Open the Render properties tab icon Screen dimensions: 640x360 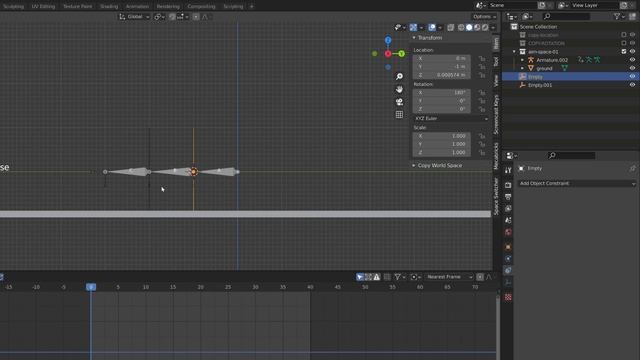pyautogui.click(x=508, y=185)
